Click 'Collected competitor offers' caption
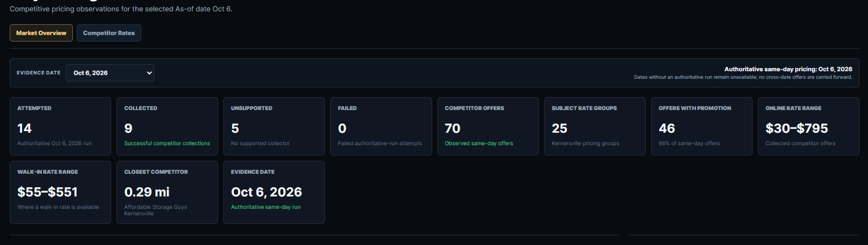Image resolution: width=868 pixels, height=245 pixels. coord(801,144)
